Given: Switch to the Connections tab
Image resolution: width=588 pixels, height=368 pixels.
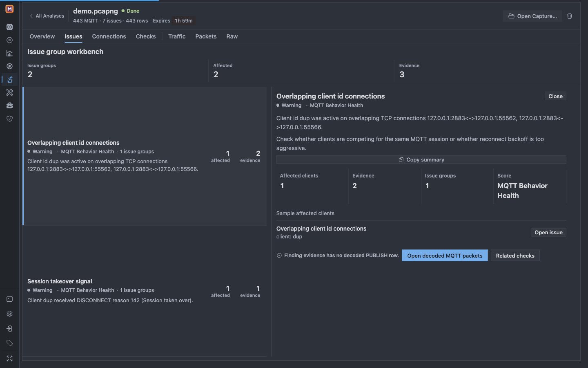Looking at the screenshot, I should [109, 36].
